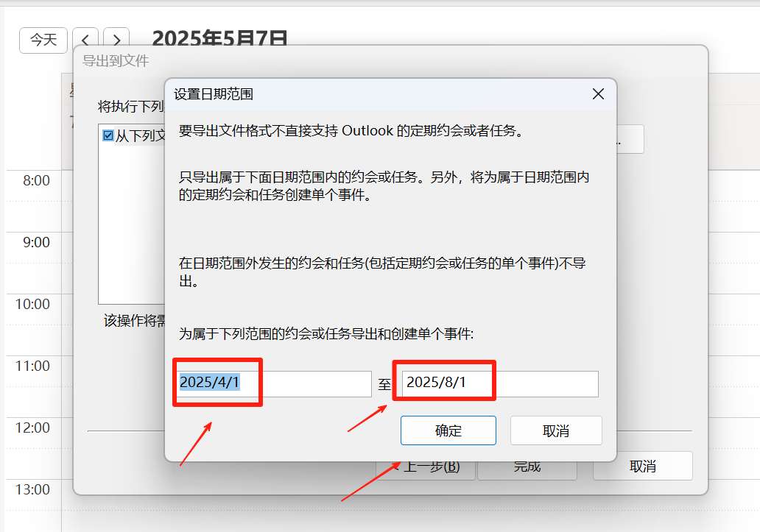Confirm date range with 确定 button

click(448, 430)
